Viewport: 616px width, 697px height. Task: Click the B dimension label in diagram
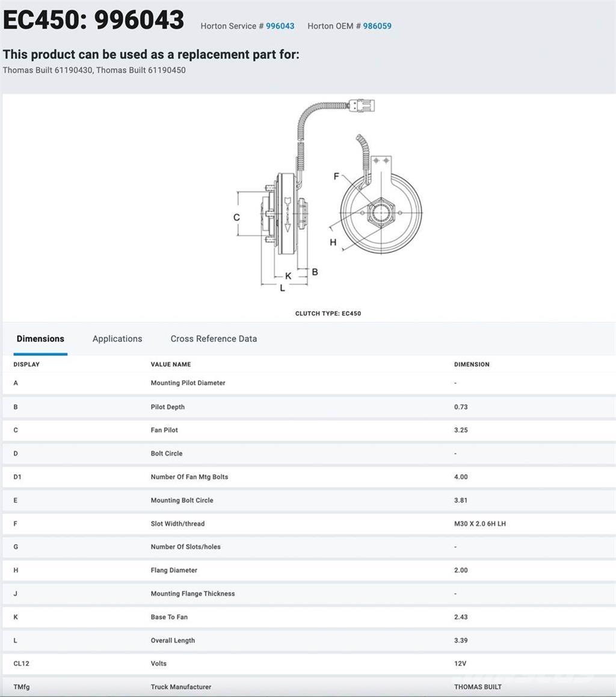coord(315,272)
